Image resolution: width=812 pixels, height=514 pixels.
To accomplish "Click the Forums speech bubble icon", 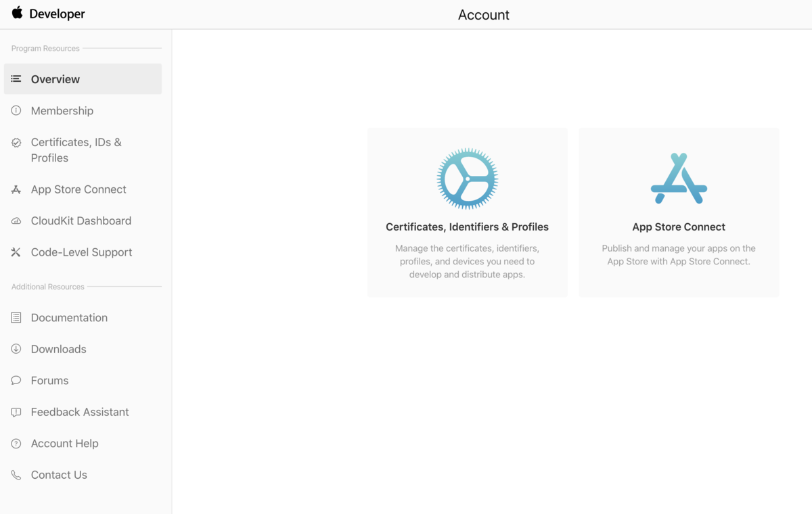I will (x=16, y=381).
